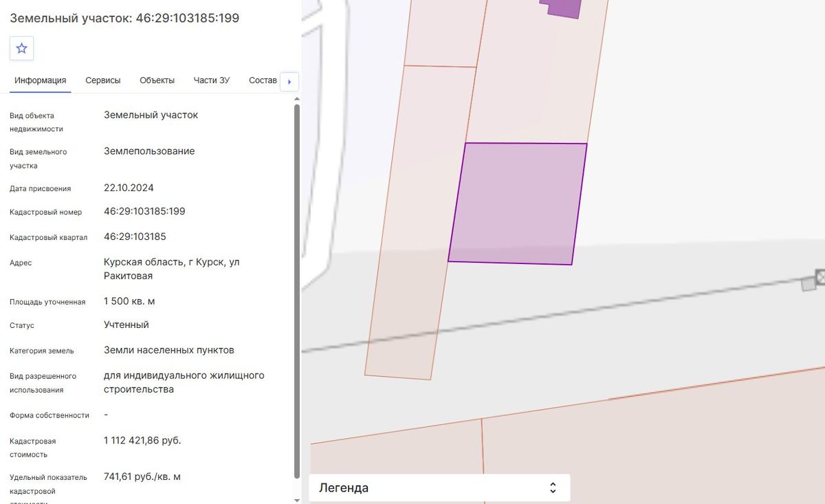The height and width of the screenshot is (504, 825).
Task: Click cadastral quarter value 46:29:103185
Action: (135, 237)
